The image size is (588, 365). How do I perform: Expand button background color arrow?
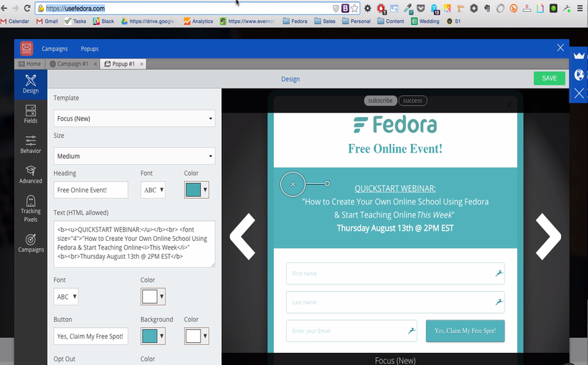tap(161, 336)
